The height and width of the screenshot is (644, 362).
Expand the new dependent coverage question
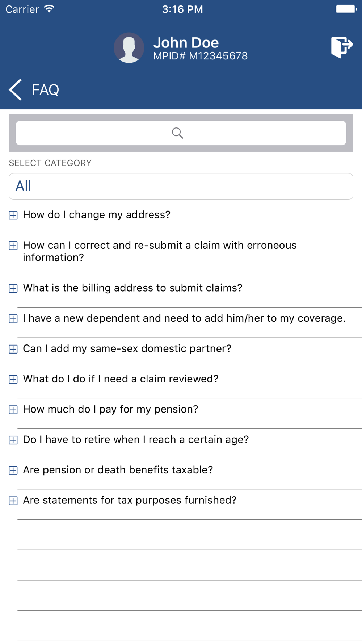(x=13, y=319)
